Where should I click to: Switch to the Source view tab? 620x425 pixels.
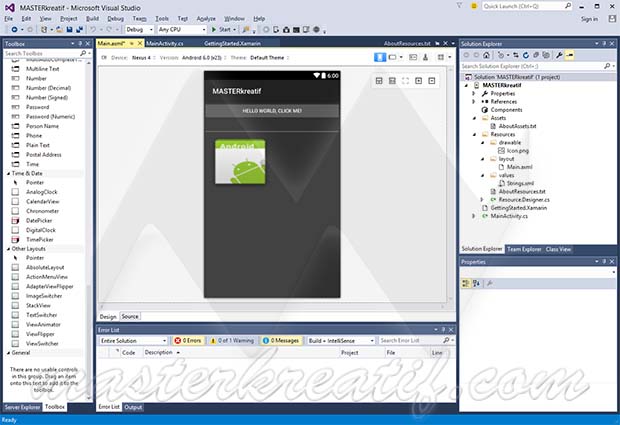[x=130, y=316]
